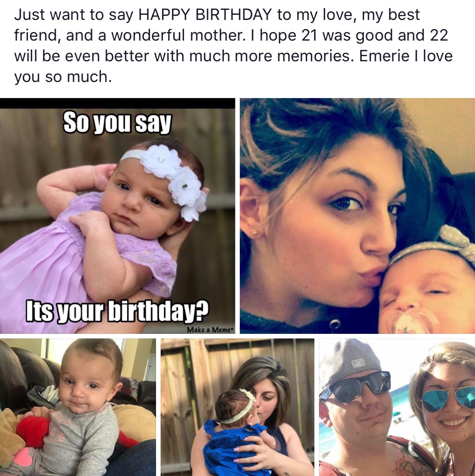475x476 pixels.
Task: Click the "Make a Meme+" watermark
Action: tap(210, 330)
